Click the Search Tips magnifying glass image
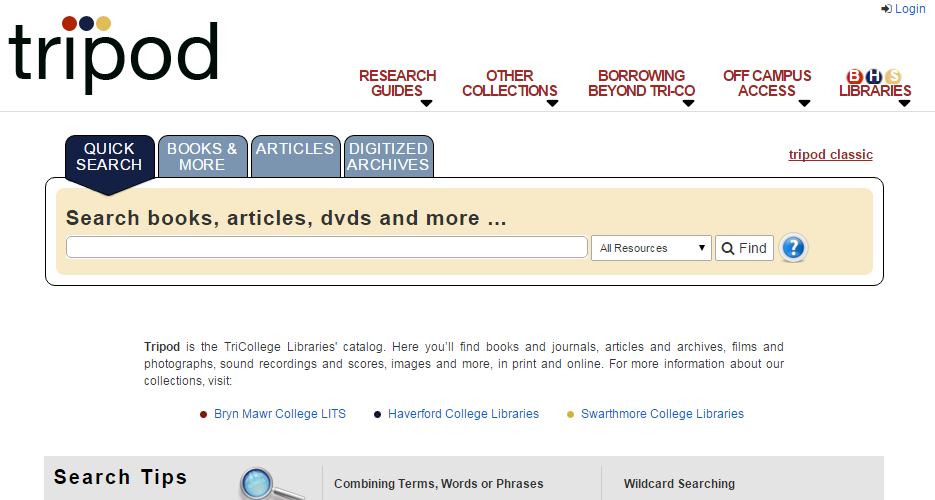 (x=271, y=483)
